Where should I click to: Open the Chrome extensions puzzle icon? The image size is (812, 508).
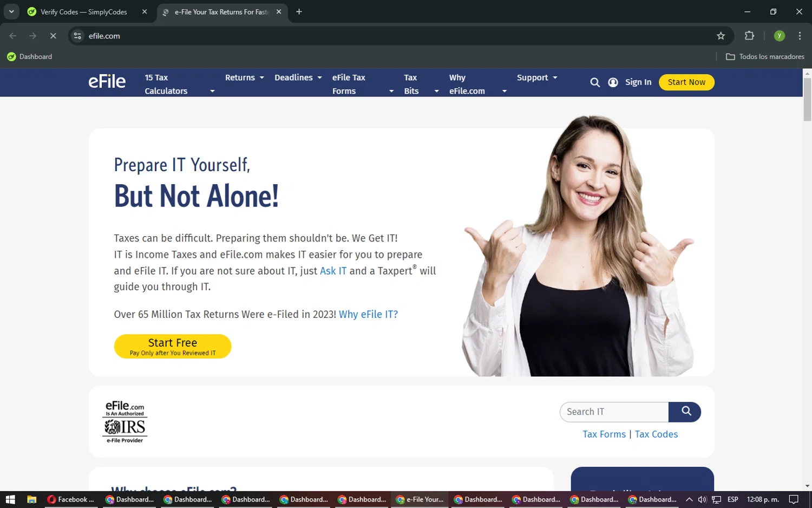749,36
